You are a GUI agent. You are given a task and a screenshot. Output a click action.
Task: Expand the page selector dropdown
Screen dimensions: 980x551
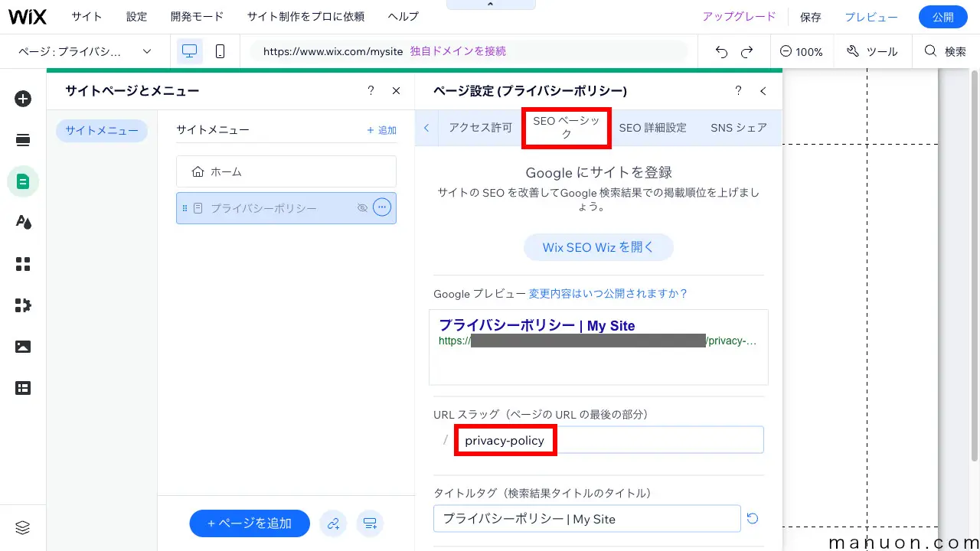147,51
